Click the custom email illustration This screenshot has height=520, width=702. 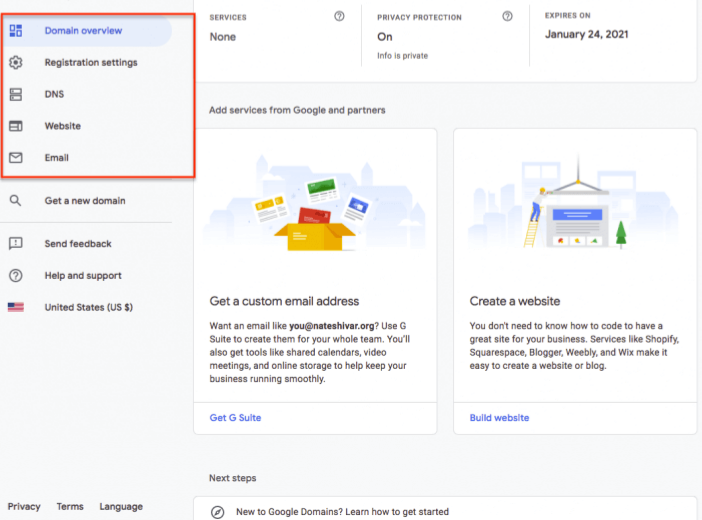(x=315, y=202)
